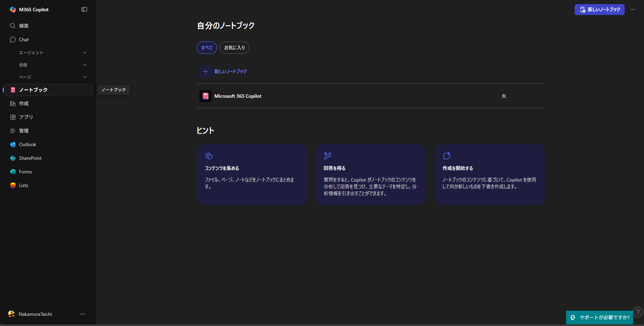This screenshot has width=644, height=326.
Task: Open more options beside NakamuraTaichi
Action: tap(83, 314)
